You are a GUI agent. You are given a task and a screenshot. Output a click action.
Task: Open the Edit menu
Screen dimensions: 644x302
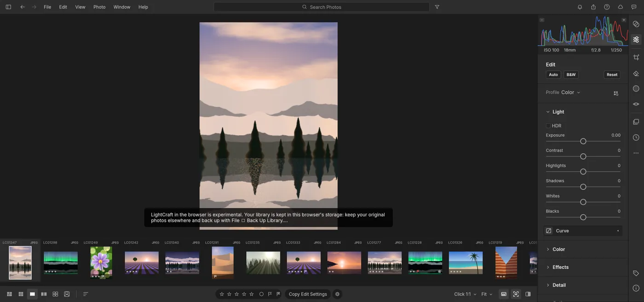click(x=63, y=7)
